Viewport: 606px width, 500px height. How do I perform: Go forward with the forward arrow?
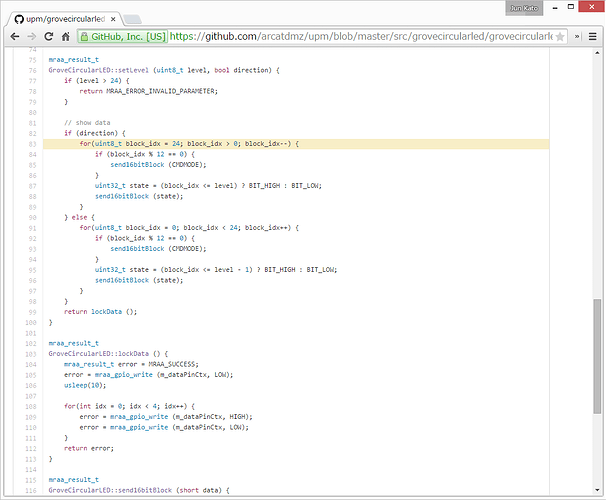pos(32,36)
